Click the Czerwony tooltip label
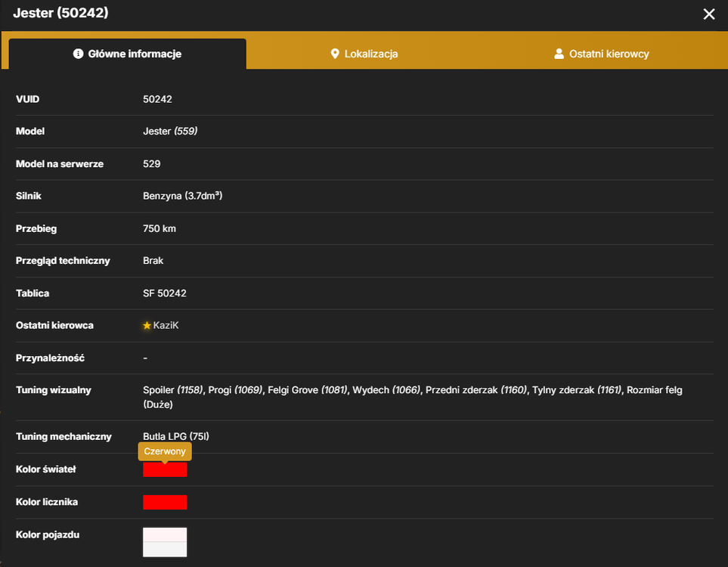The image size is (728, 567). point(165,451)
